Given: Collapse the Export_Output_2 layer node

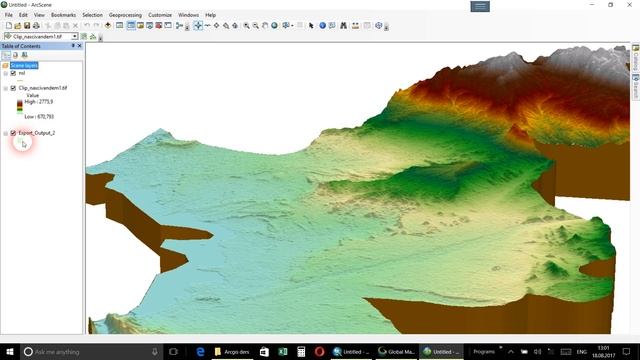Looking at the screenshot, I should 6,133.
